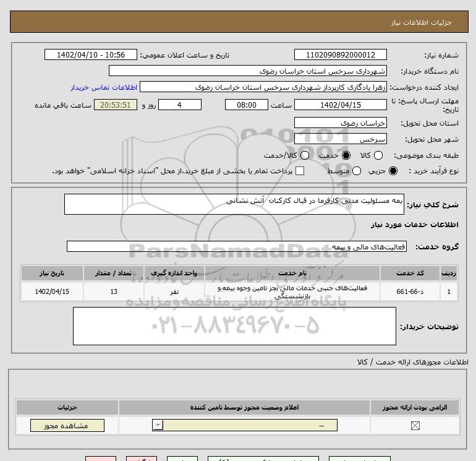Select the خدمت radio button
Image resolution: width=476 pixels, height=461 pixels.
click(346, 155)
